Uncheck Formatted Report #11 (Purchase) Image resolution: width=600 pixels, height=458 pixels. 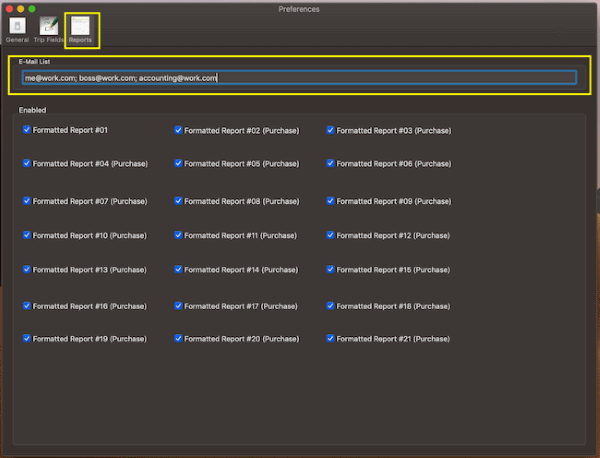178,235
